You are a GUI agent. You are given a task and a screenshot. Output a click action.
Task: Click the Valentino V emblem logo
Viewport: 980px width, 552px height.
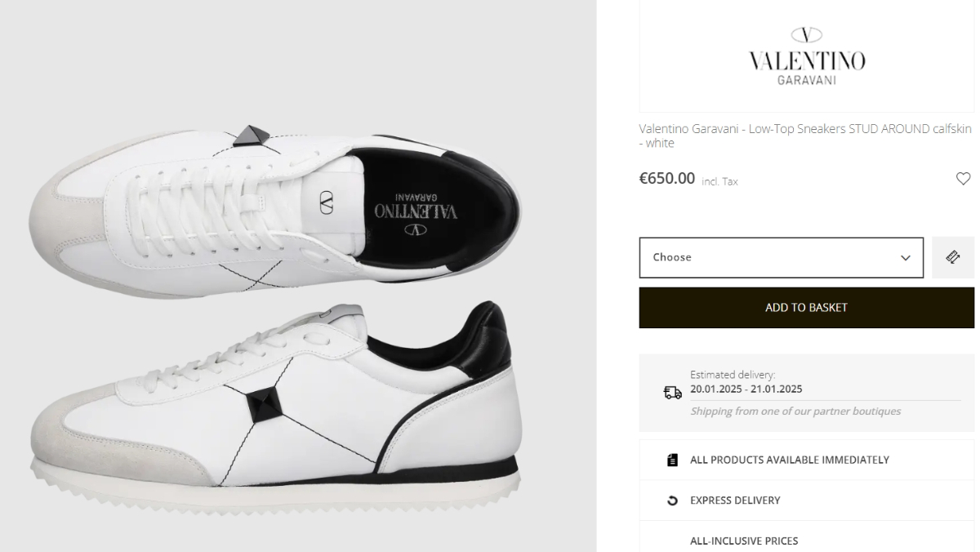[x=806, y=34]
